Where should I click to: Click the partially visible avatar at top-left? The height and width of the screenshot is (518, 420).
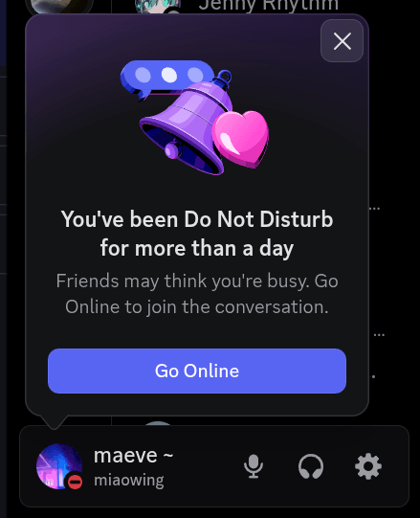click(x=59, y=7)
